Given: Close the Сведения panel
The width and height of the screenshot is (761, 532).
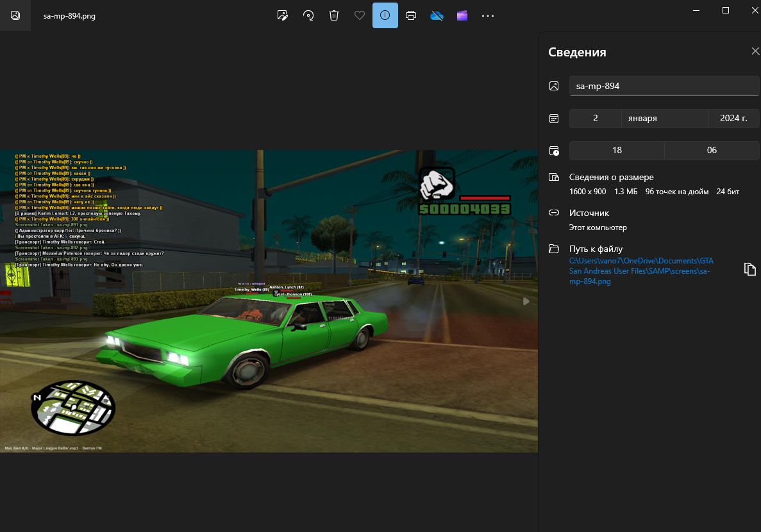Looking at the screenshot, I should 755,52.
